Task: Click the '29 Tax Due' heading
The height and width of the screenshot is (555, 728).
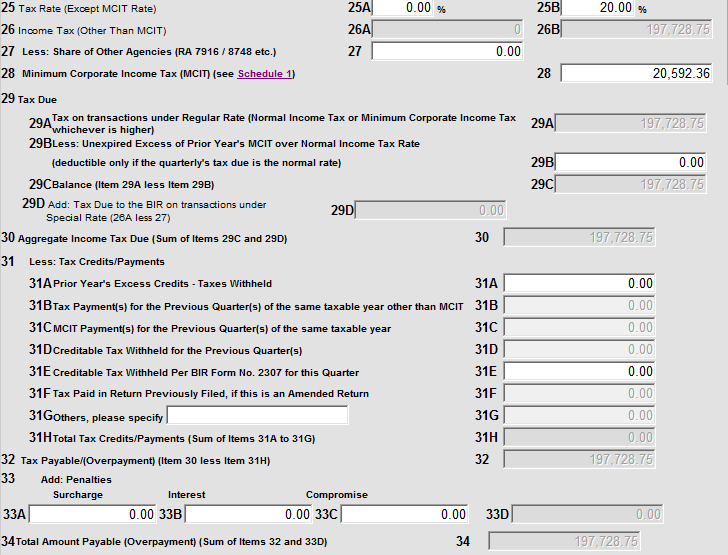Action: pos(29,99)
